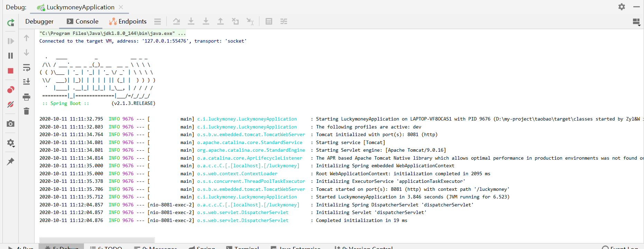The width and height of the screenshot is (644, 249).
Task: Click the Step Out icon
Action: [x=220, y=21]
